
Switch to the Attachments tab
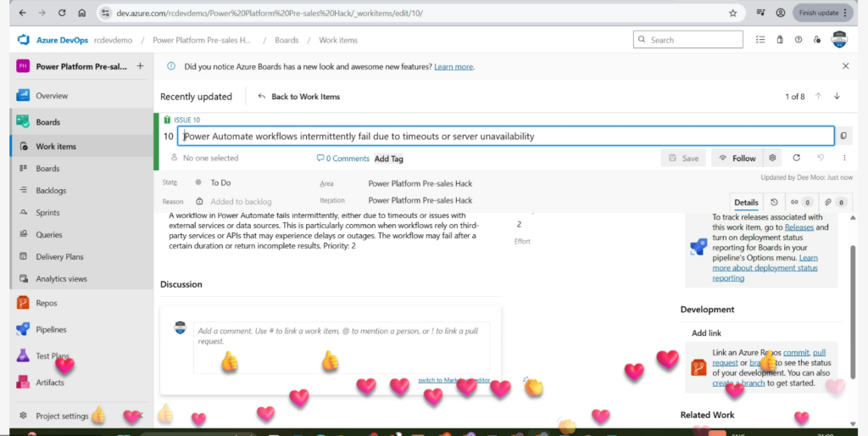(x=834, y=202)
